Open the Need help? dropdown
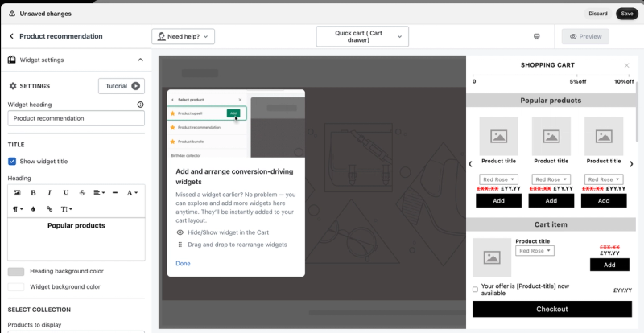 [x=184, y=36]
